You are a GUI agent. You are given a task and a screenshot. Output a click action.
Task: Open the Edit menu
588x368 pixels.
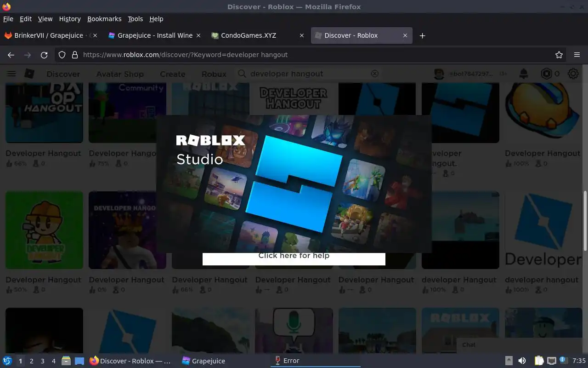click(x=26, y=19)
